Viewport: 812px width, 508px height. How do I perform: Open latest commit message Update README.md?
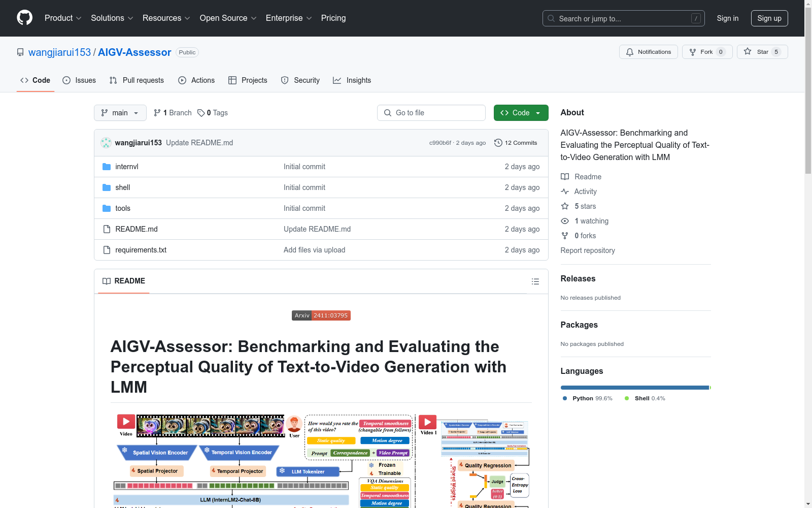(x=199, y=143)
